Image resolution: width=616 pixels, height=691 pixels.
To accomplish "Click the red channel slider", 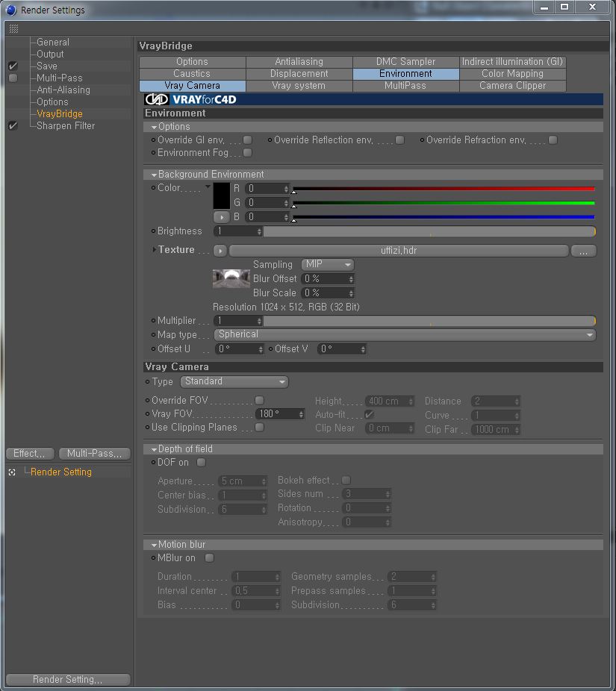I will pos(444,189).
